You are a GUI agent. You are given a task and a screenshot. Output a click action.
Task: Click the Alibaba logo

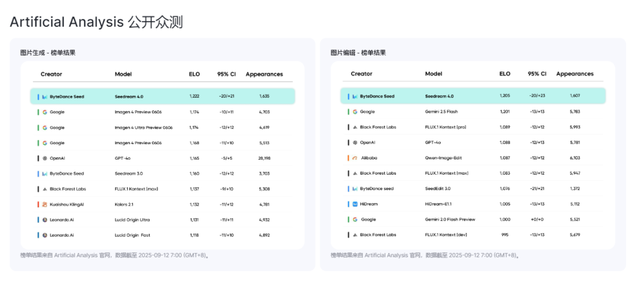pos(355,158)
